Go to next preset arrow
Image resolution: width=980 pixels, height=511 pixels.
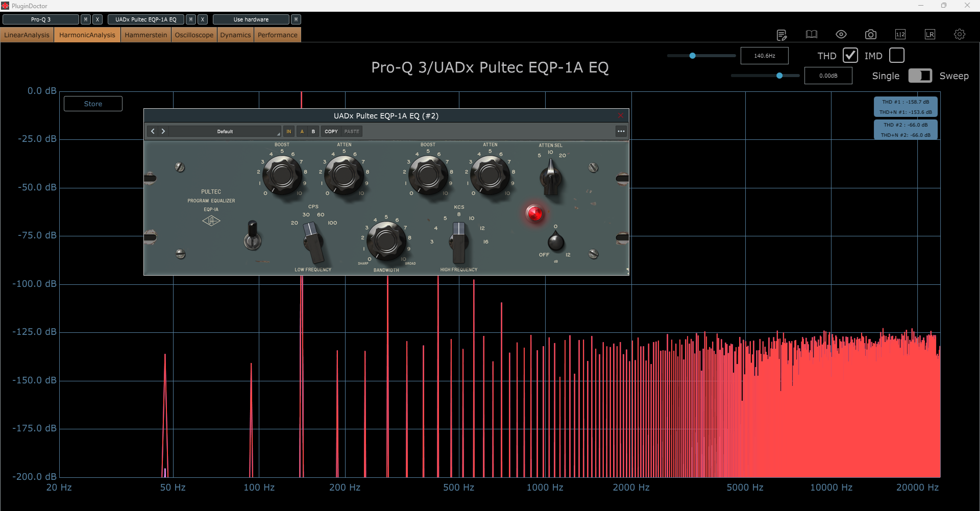(163, 131)
